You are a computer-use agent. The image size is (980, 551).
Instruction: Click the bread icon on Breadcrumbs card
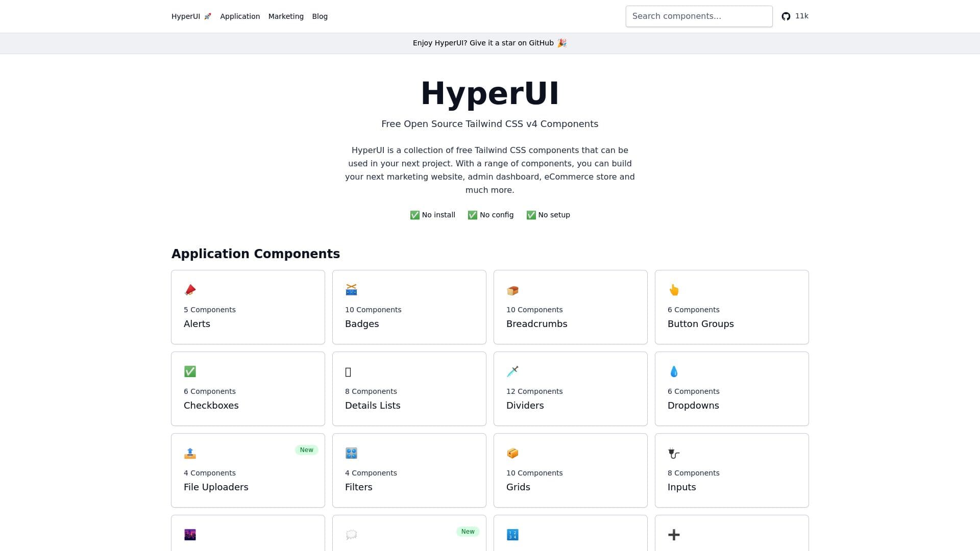point(512,290)
